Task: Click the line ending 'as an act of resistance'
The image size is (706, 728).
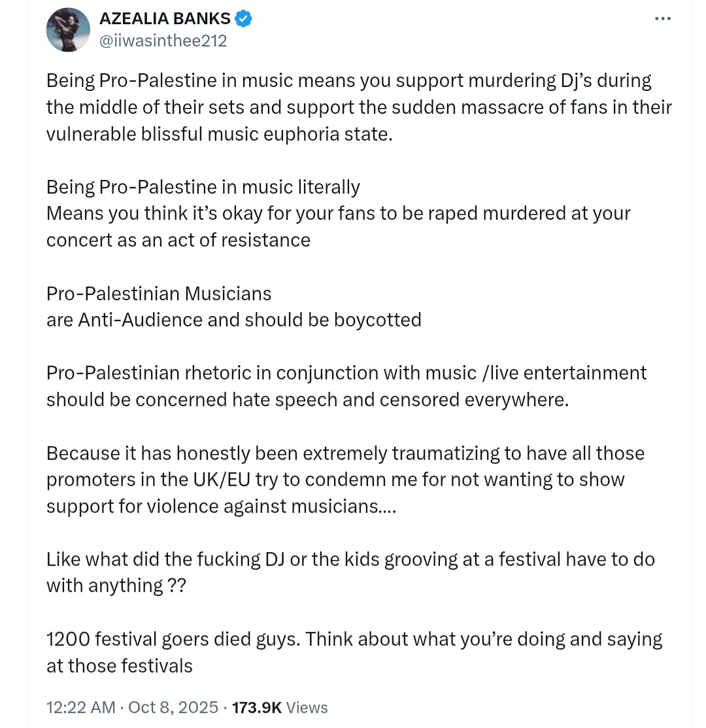Action: coord(178,241)
